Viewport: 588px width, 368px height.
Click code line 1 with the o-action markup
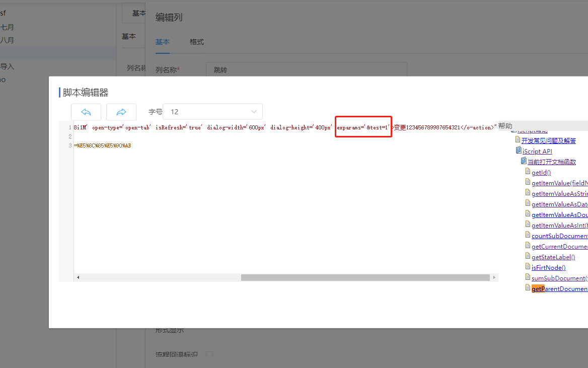tap(285, 127)
